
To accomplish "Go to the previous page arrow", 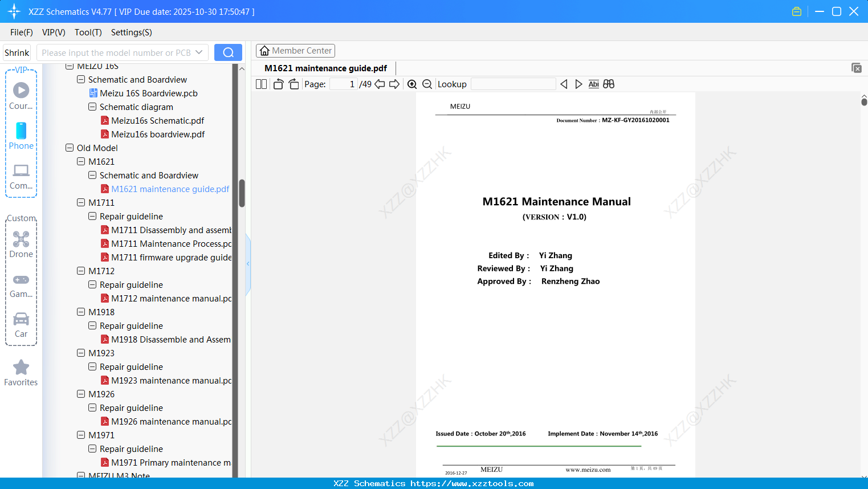I will click(380, 84).
